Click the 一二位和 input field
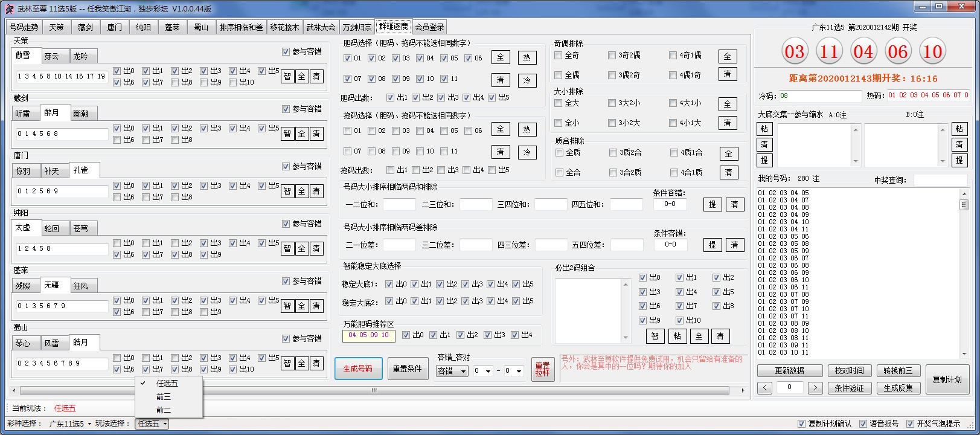 tap(399, 205)
